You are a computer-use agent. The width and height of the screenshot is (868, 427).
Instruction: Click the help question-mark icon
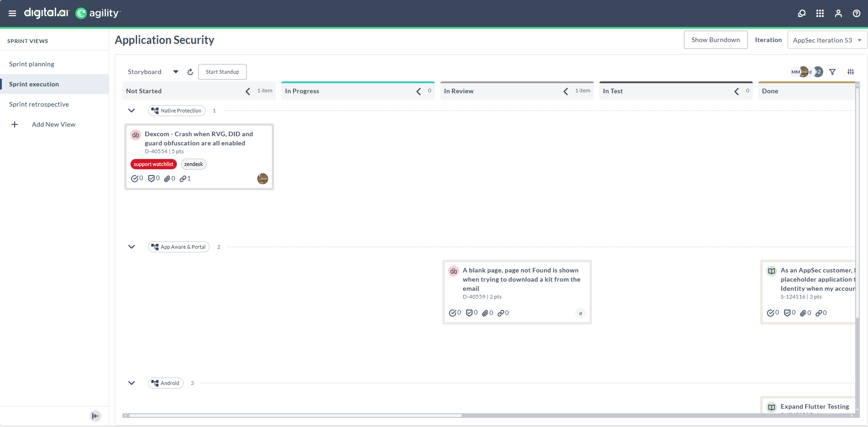857,13
